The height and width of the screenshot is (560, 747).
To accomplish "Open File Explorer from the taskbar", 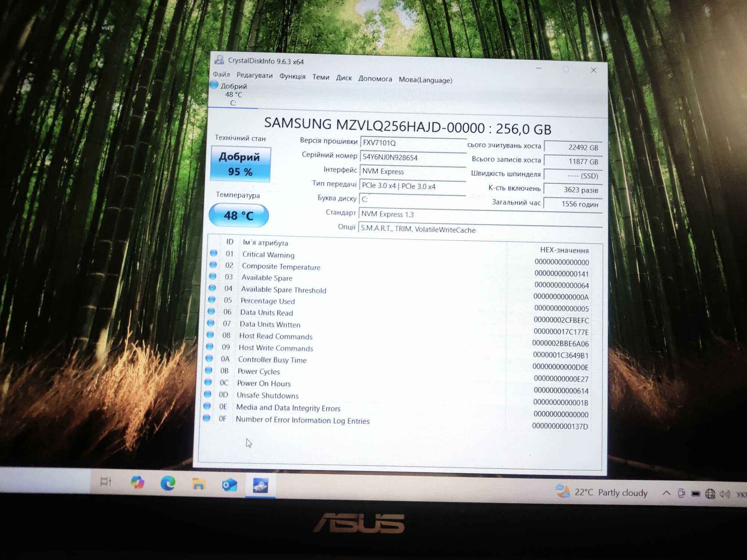I will 199,484.
